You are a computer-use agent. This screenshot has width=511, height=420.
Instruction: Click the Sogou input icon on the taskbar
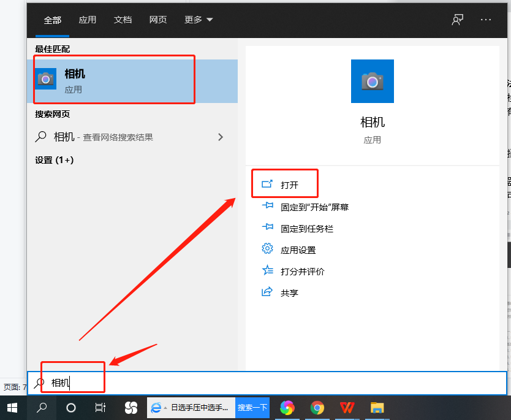coord(130,407)
